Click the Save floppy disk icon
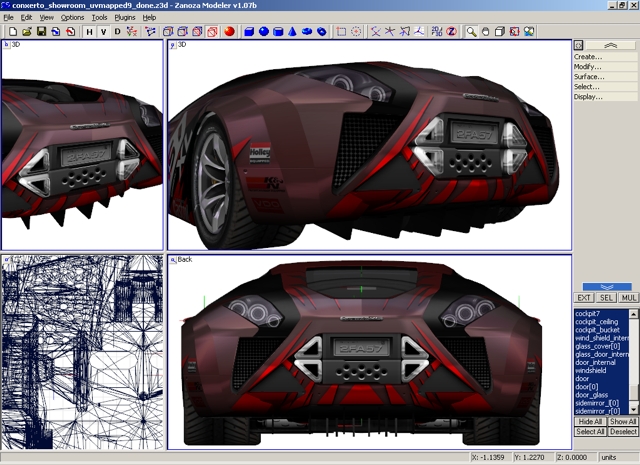 41,31
